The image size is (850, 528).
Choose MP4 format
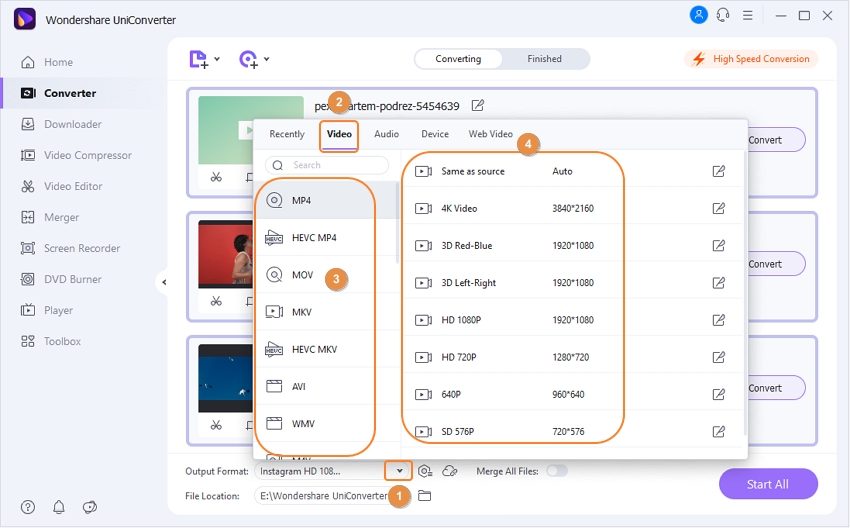point(326,201)
